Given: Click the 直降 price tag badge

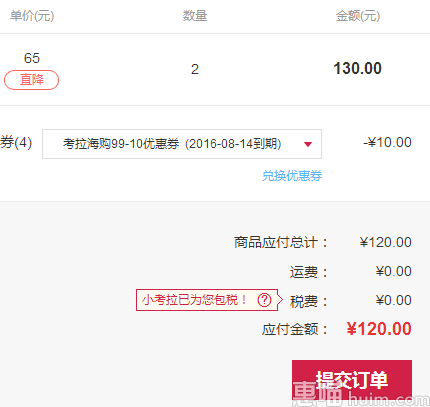Looking at the screenshot, I should click(x=32, y=80).
